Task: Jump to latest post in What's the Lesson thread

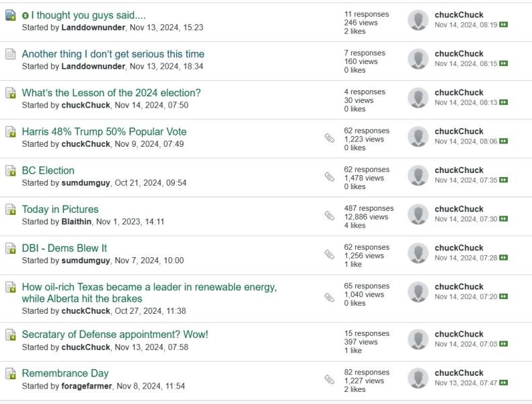Action: (x=504, y=102)
